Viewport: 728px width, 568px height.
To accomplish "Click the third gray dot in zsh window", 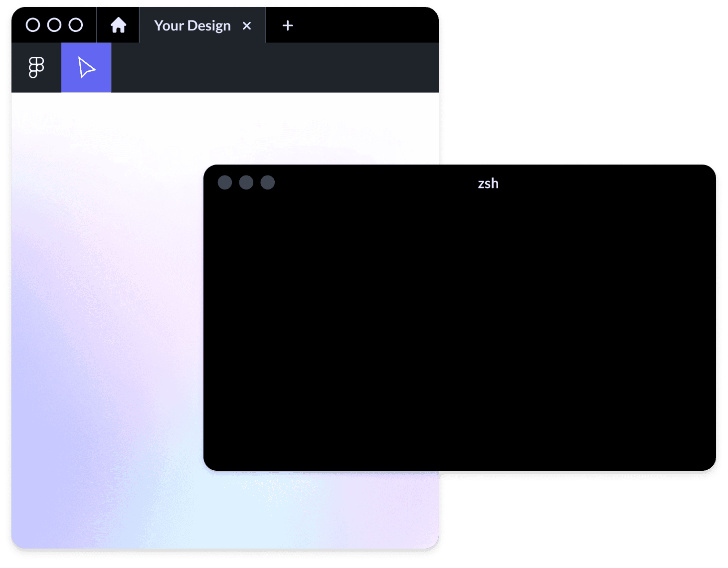I will pos(268,183).
